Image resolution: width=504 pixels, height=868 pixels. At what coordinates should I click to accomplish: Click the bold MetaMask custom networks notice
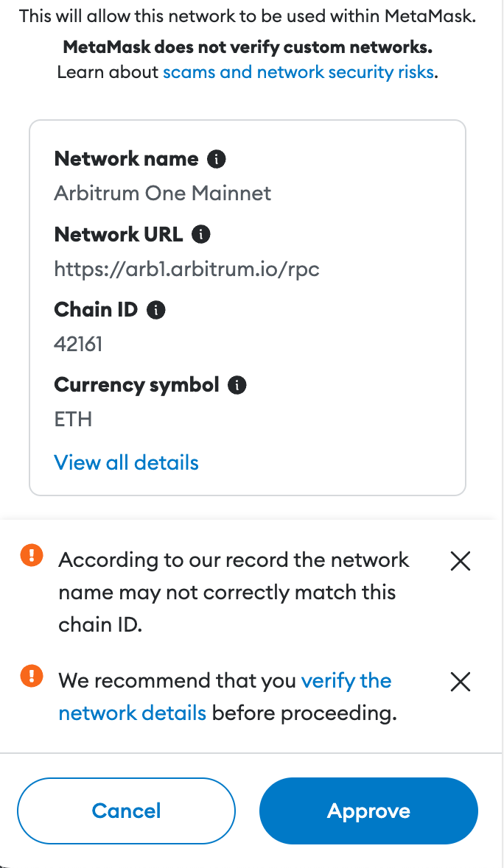coord(248,48)
